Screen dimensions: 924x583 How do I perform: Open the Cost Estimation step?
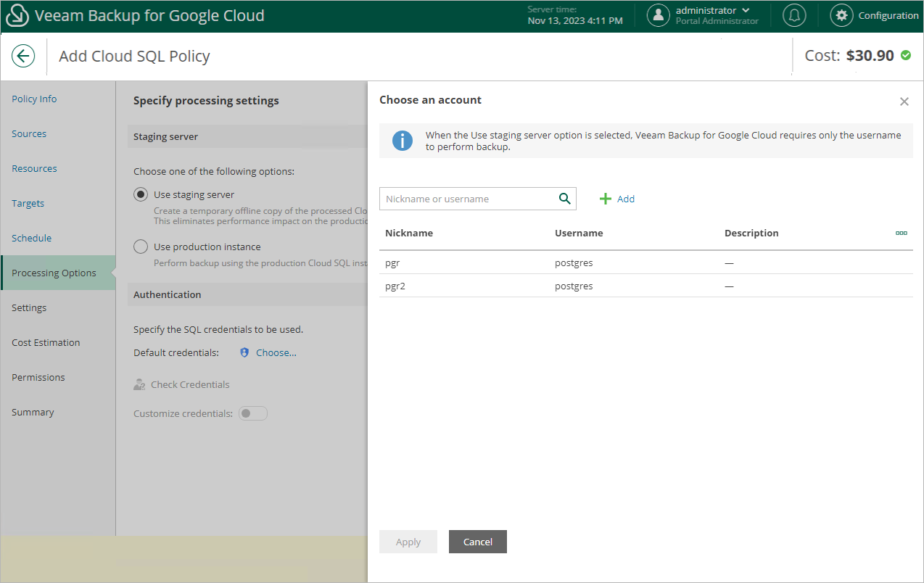click(x=46, y=343)
